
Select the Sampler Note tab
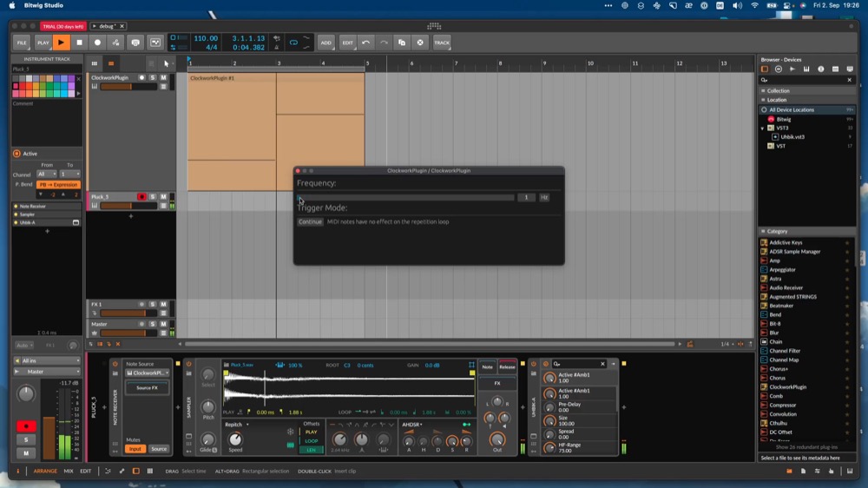487,366
